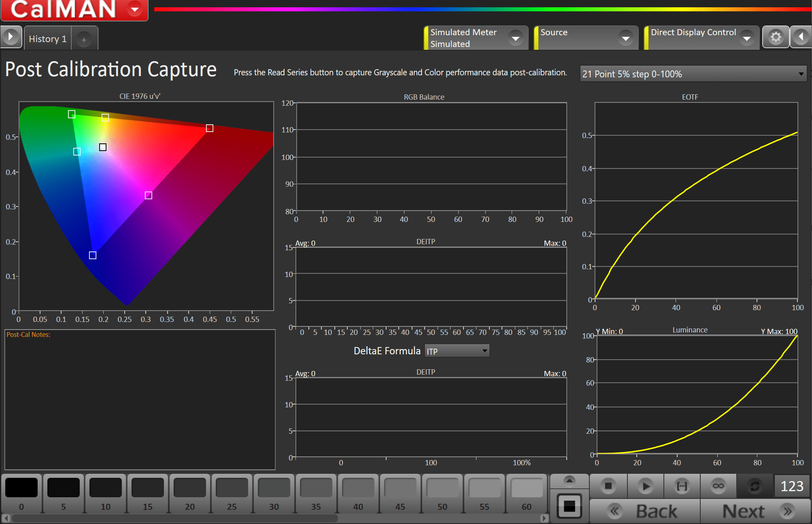Collapse the right panel arrow at top right
Screen dimensions: 812x524
[801, 37]
